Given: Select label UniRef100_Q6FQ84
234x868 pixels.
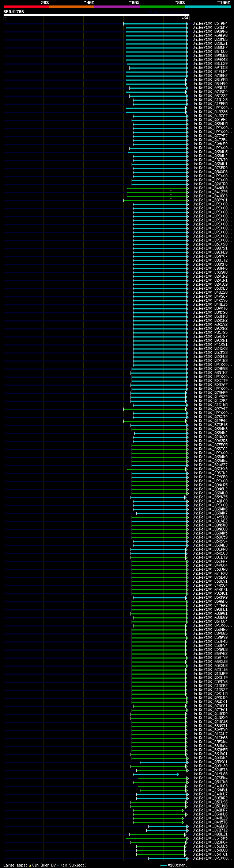Looking at the screenshot, I should (x=210, y=622).
